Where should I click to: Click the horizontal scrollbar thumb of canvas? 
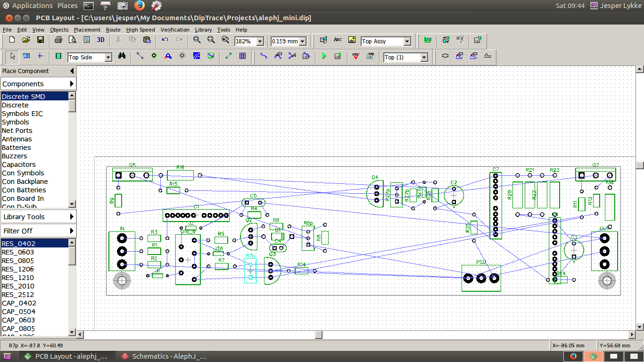pyautogui.click(x=319, y=335)
